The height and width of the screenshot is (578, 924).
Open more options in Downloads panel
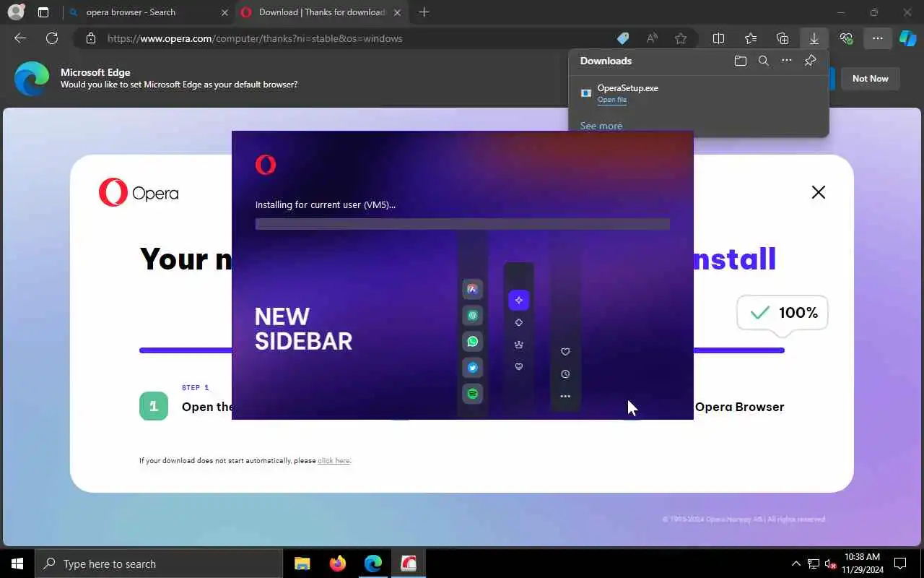coord(787,61)
